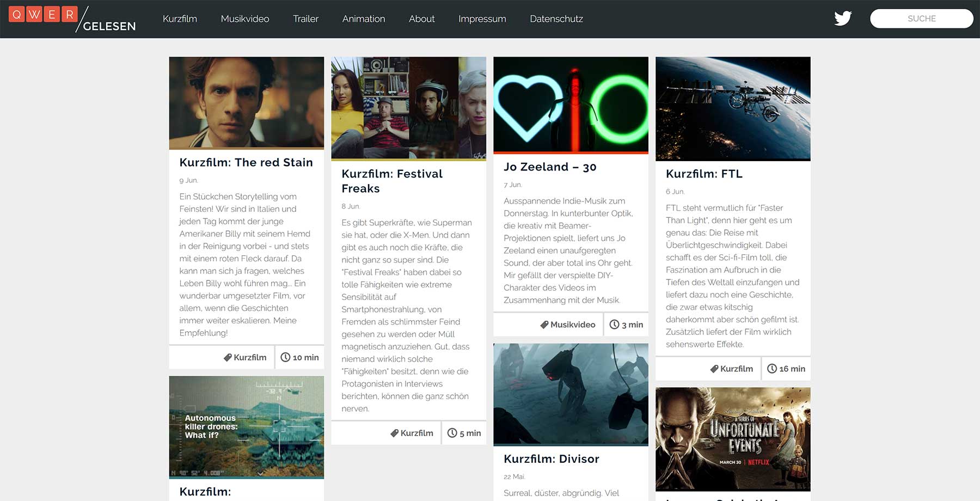Image resolution: width=980 pixels, height=501 pixels.
Task: Click the clock icon showing 5 min
Action: pyautogui.click(x=452, y=433)
